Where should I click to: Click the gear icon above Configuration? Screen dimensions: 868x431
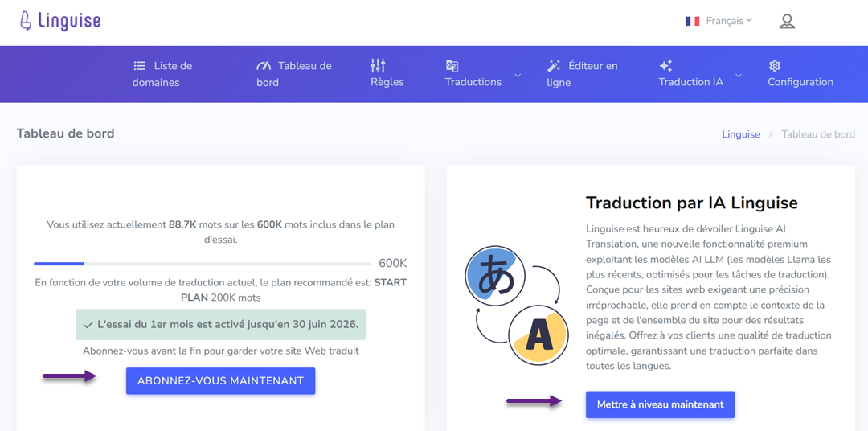tap(775, 65)
